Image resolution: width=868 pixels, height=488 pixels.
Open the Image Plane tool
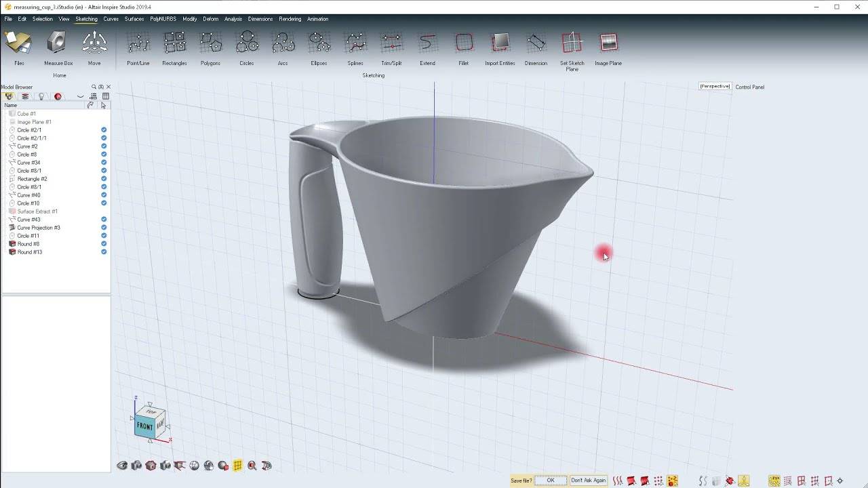tap(608, 47)
